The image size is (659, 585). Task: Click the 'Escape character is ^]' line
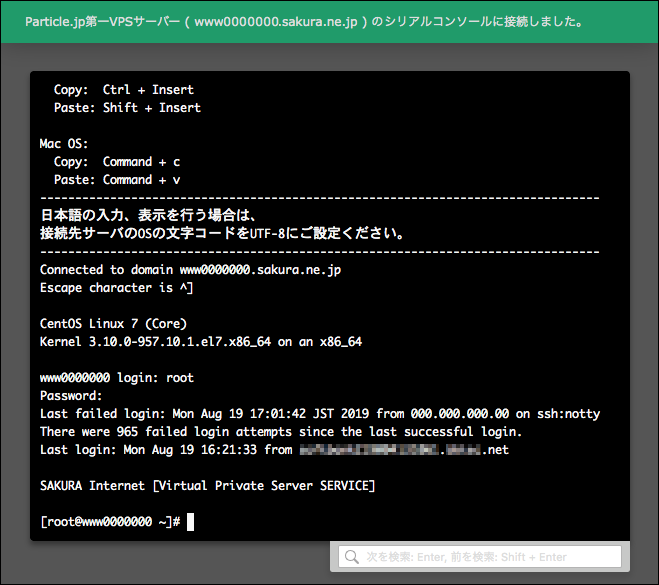pos(116,288)
